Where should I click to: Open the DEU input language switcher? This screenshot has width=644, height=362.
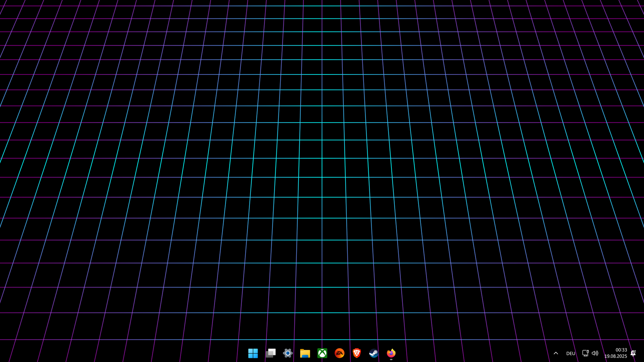click(571, 353)
